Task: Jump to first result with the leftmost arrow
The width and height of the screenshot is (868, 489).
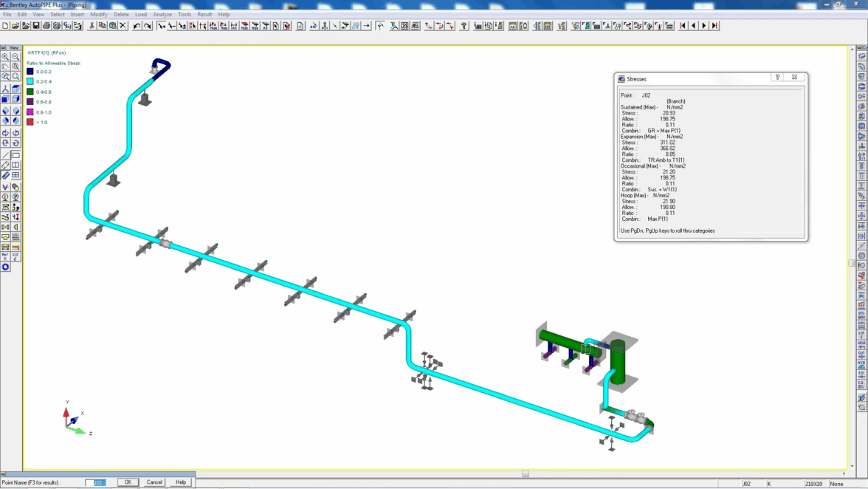Action: [683, 26]
